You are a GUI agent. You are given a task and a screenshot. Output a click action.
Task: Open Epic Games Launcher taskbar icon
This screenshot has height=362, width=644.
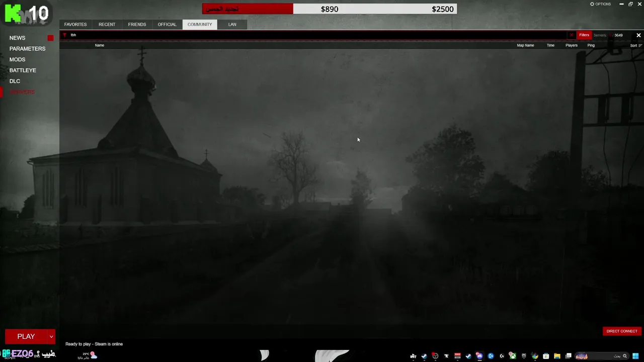click(524, 356)
